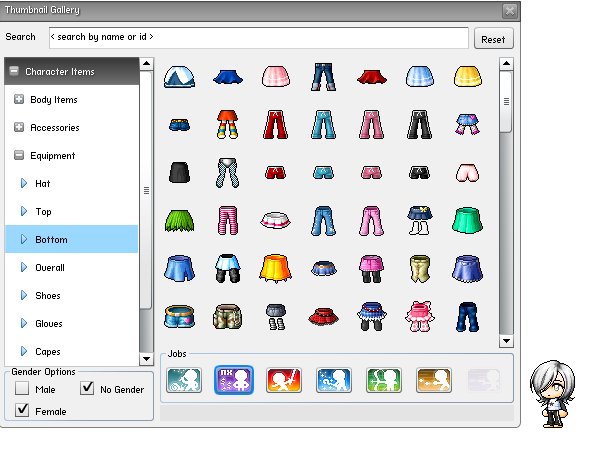Select the pink polka dot ruffled outfit thumbnail
Viewport: 596px width, 450px height.
(420, 316)
